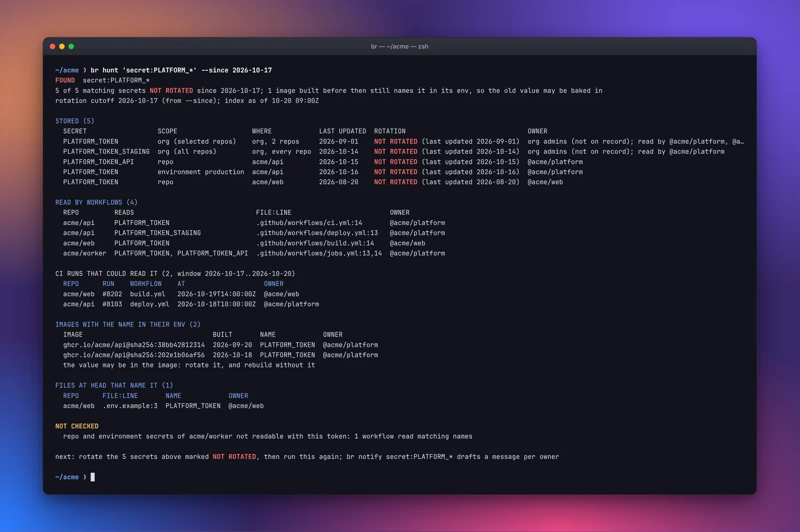Click the window title 'br — ~/acme — zsh'

[x=399, y=46]
